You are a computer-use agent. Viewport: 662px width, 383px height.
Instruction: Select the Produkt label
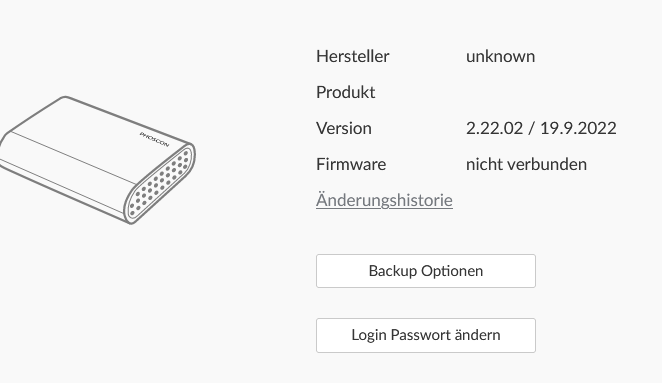[x=345, y=92]
